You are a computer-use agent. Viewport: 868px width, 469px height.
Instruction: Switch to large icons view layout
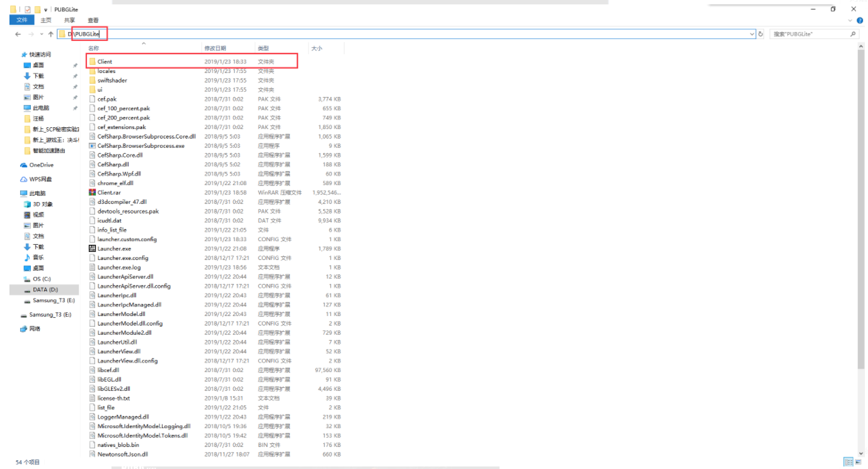[857, 462]
